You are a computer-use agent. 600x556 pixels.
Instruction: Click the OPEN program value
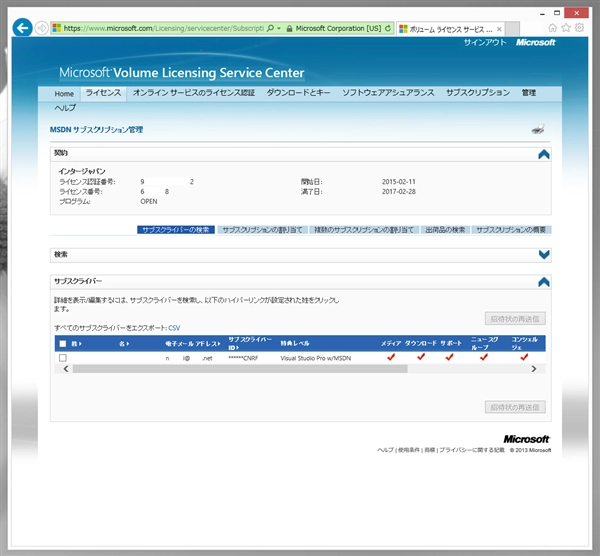149,202
